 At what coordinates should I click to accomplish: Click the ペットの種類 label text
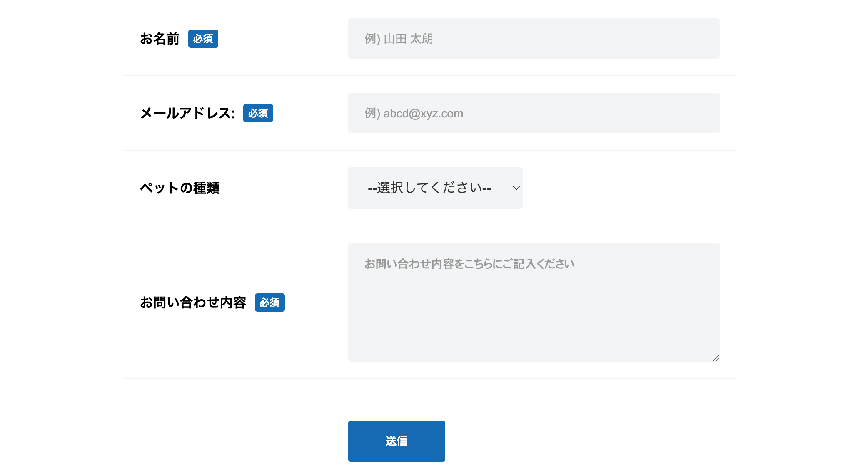(x=180, y=188)
